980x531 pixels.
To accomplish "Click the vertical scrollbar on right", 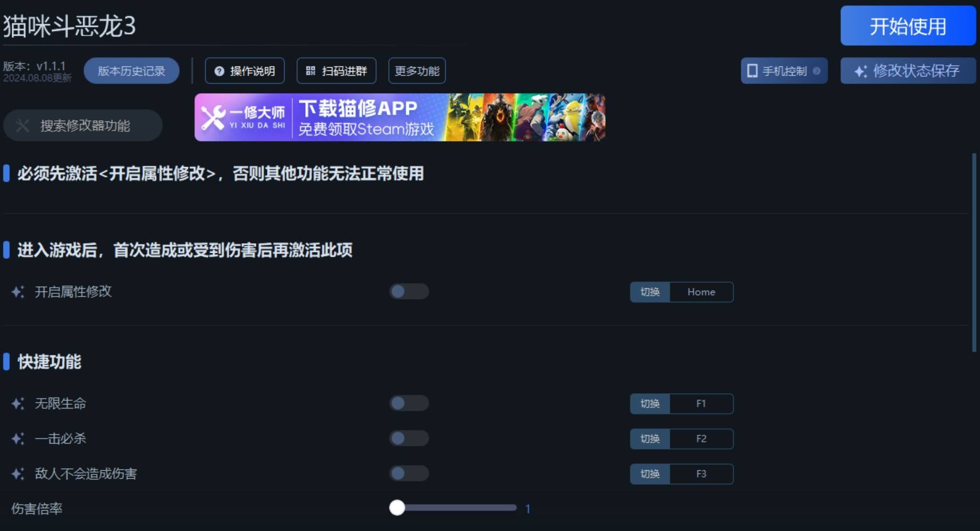I will click(974, 252).
